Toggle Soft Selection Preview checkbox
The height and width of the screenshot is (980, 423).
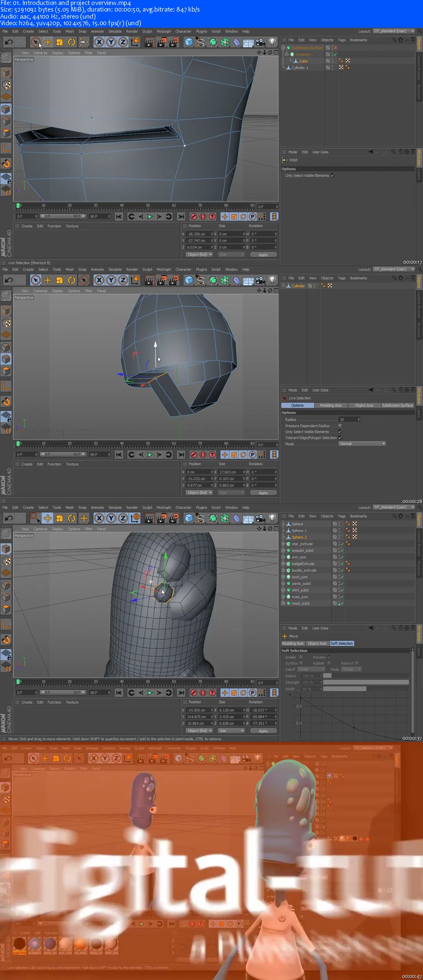[329, 657]
